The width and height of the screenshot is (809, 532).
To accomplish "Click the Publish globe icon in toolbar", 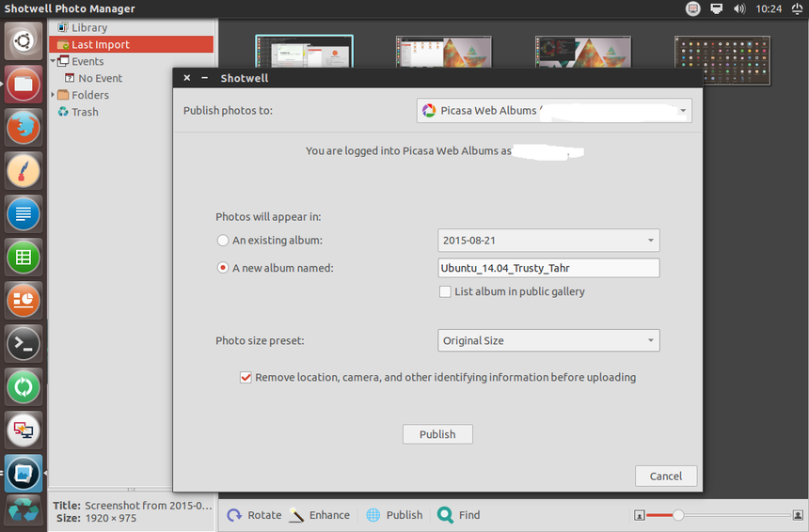I will [x=373, y=515].
